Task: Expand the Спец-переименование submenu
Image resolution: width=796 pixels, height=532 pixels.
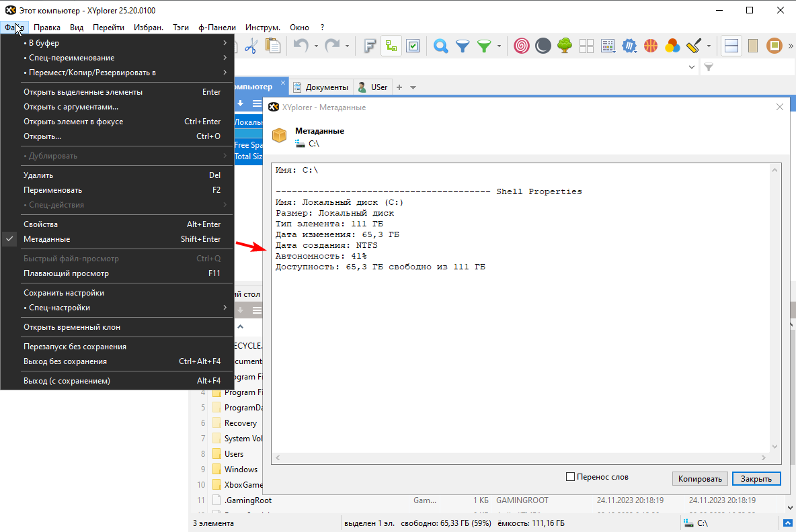Action: point(117,58)
